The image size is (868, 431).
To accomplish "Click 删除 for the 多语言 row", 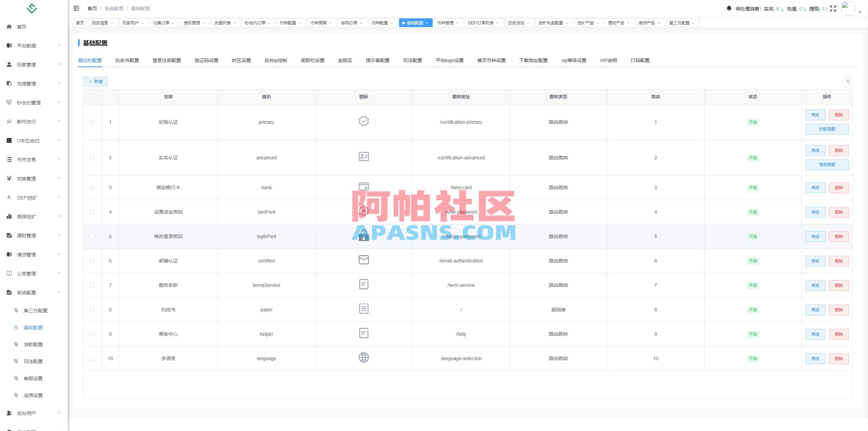I will [x=839, y=358].
